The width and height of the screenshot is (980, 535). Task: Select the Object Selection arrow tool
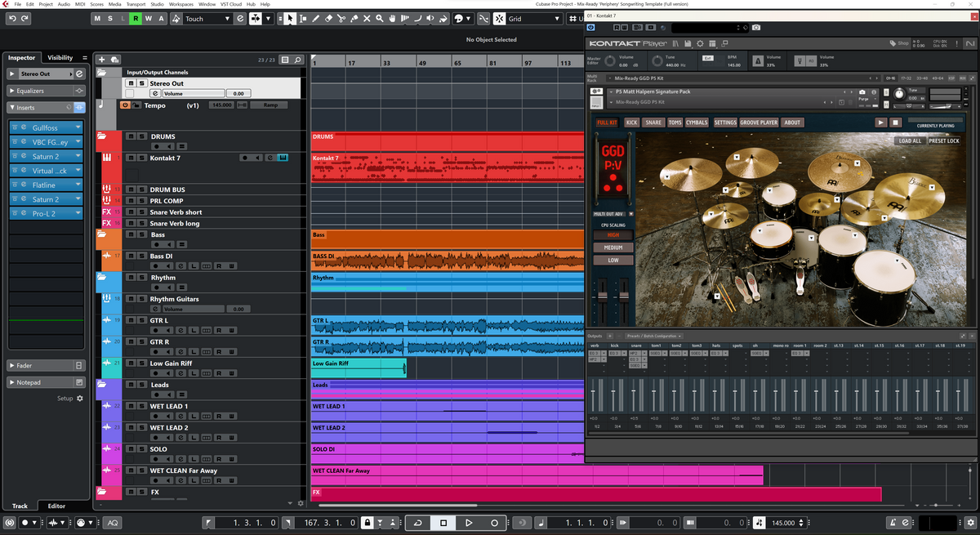pyautogui.click(x=290, y=18)
